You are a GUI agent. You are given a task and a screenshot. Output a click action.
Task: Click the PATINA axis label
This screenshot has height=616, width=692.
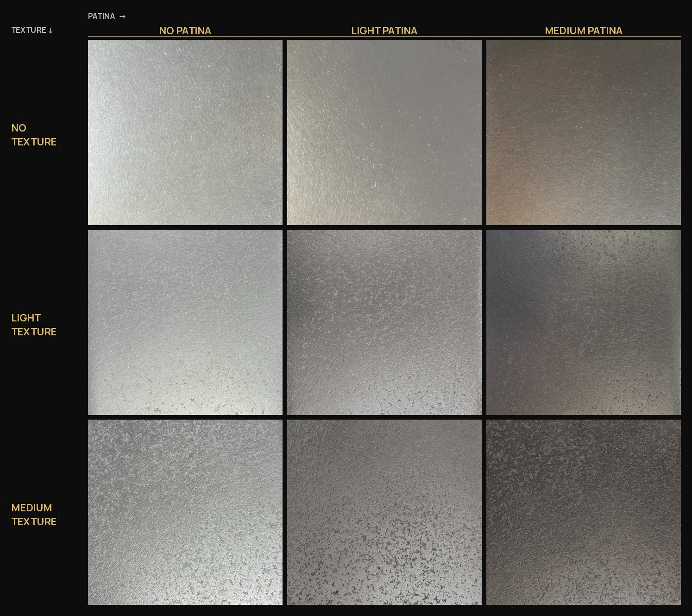coord(107,16)
